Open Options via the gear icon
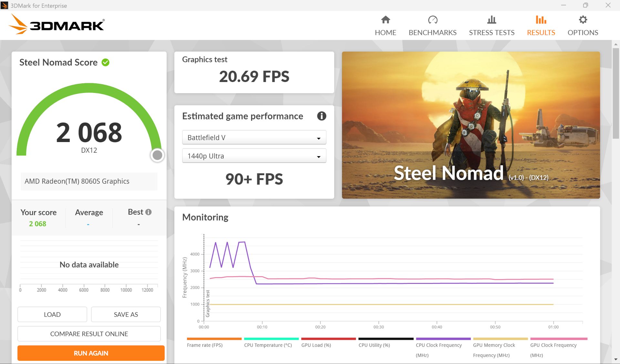The height and width of the screenshot is (364, 620). click(583, 20)
